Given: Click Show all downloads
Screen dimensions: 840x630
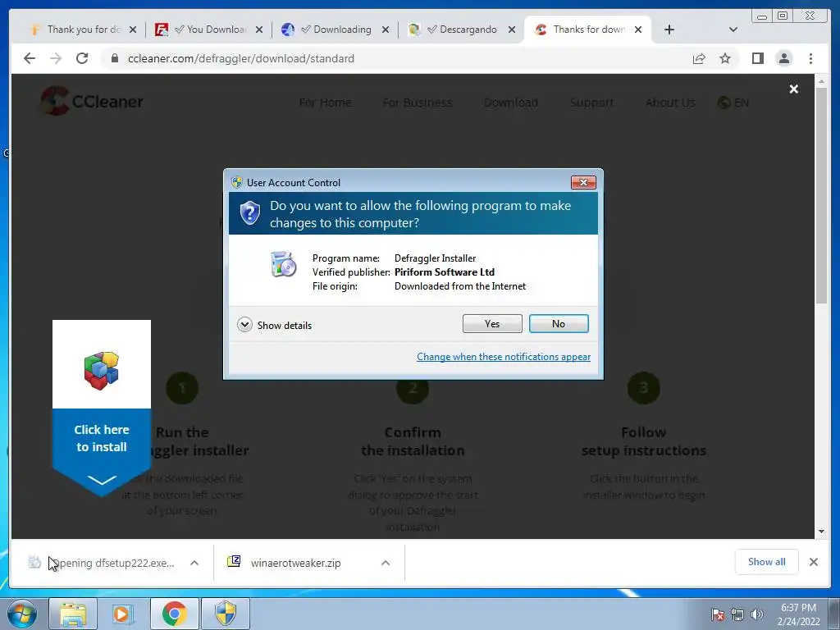Looking at the screenshot, I should click(x=767, y=562).
